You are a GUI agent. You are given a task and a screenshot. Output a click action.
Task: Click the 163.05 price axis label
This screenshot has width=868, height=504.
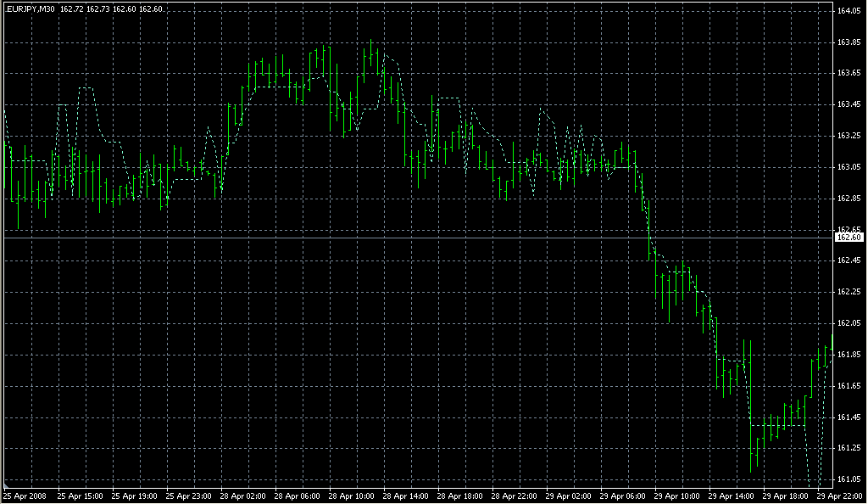849,167
